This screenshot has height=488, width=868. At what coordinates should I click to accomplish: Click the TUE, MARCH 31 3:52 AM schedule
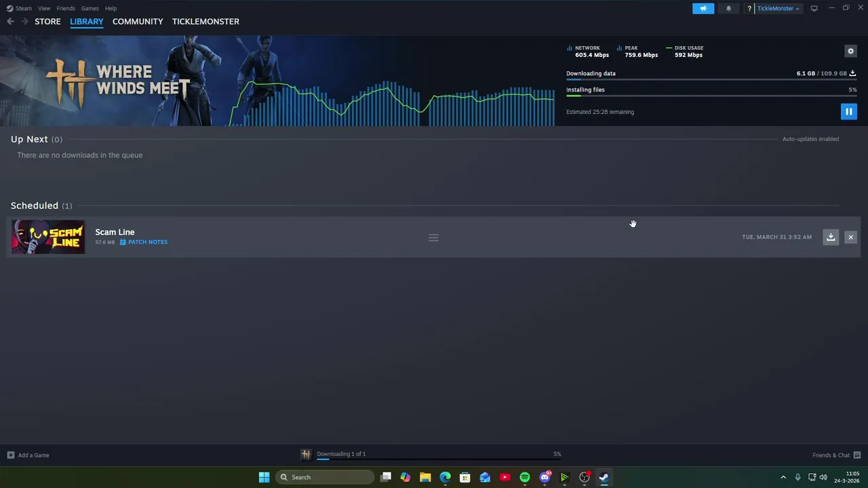click(776, 237)
